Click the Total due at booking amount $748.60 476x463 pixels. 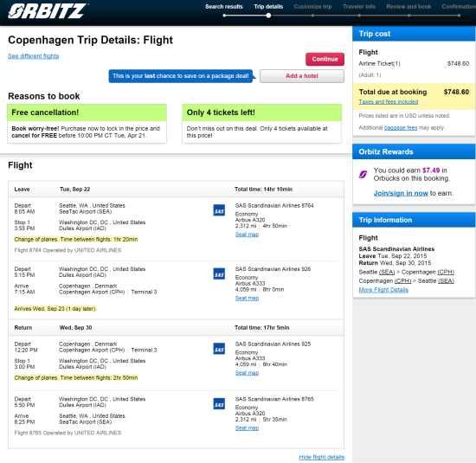(x=456, y=92)
